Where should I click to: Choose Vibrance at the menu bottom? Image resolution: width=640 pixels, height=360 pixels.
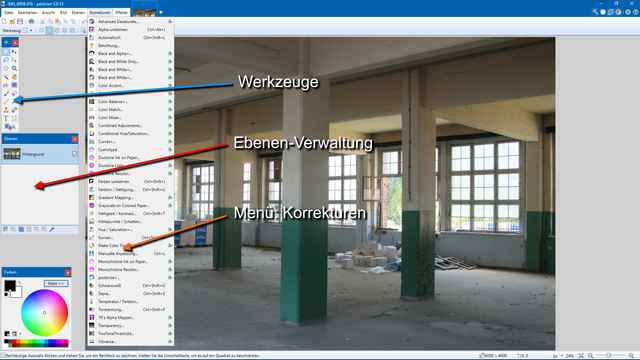131,342
